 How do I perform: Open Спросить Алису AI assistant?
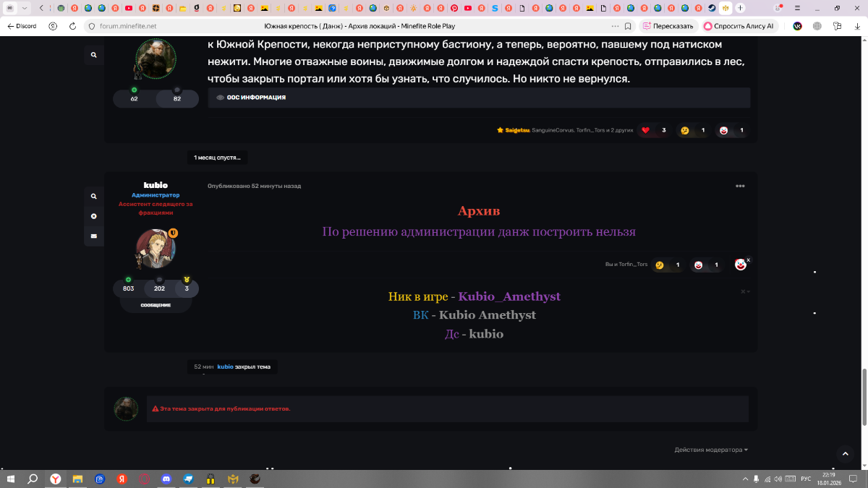click(x=738, y=26)
